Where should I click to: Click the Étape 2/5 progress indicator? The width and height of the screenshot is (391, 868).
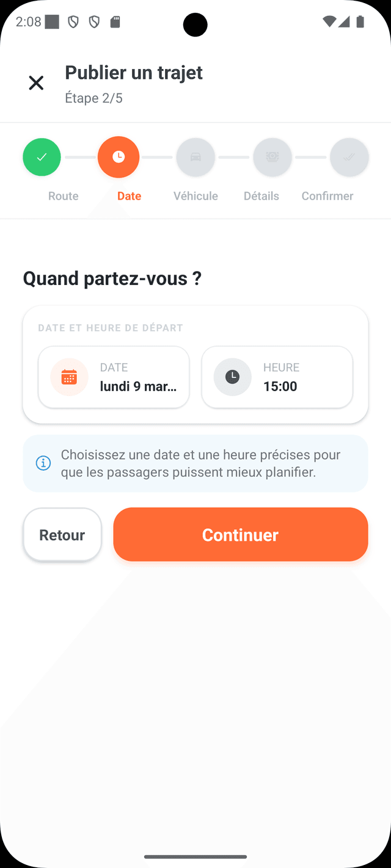click(x=94, y=98)
